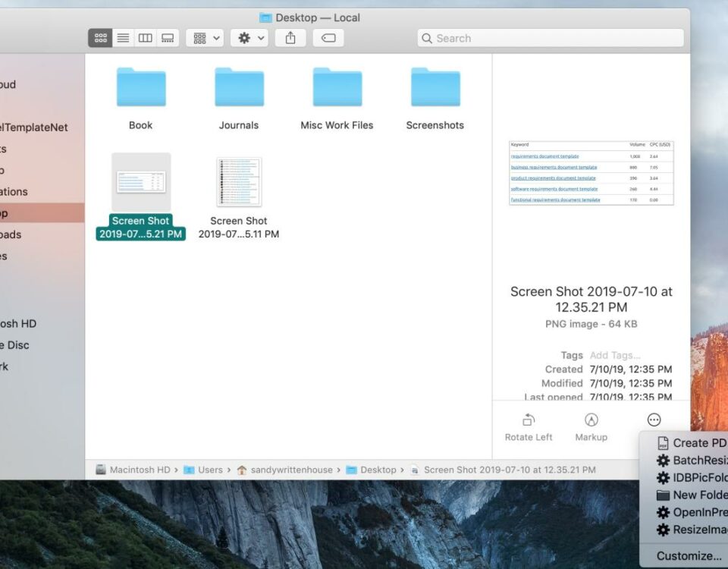
Task: Open Markup quick action
Action: pyautogui.click(x=591, y=427)
